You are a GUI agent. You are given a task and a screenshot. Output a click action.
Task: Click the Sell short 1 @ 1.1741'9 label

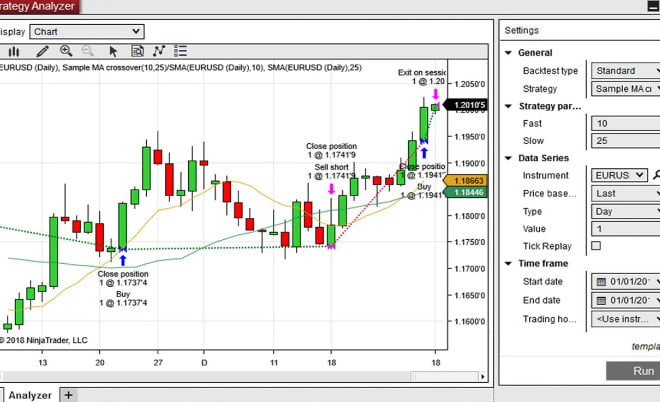(x=331, y=171)
